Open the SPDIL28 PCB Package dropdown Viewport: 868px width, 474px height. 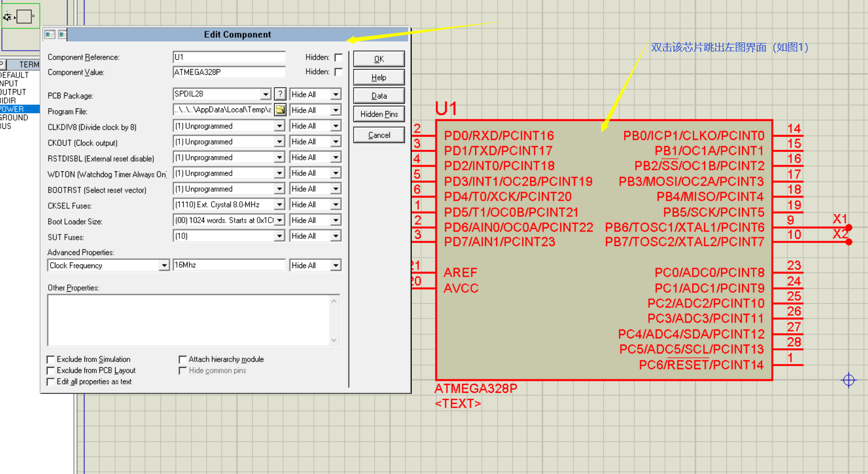[x=266, y=94]
